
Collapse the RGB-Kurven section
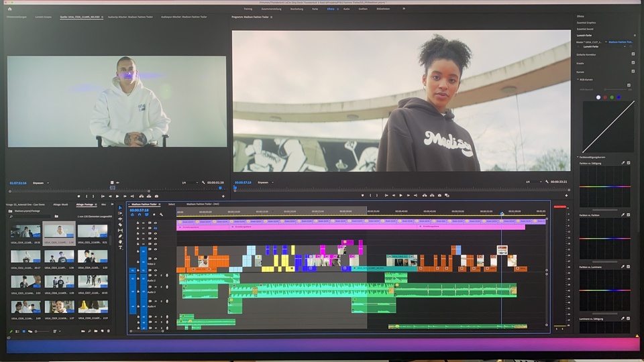(579, 78)
